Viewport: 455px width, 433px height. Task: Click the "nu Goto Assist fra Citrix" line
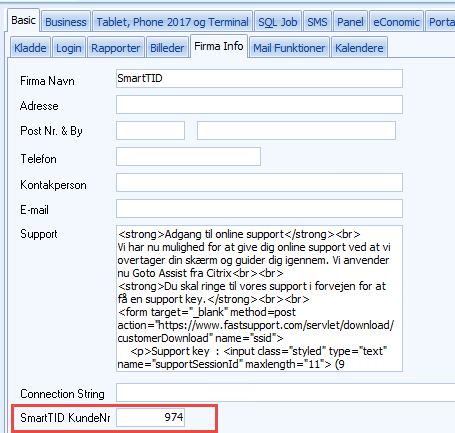(x=200, y=273)
